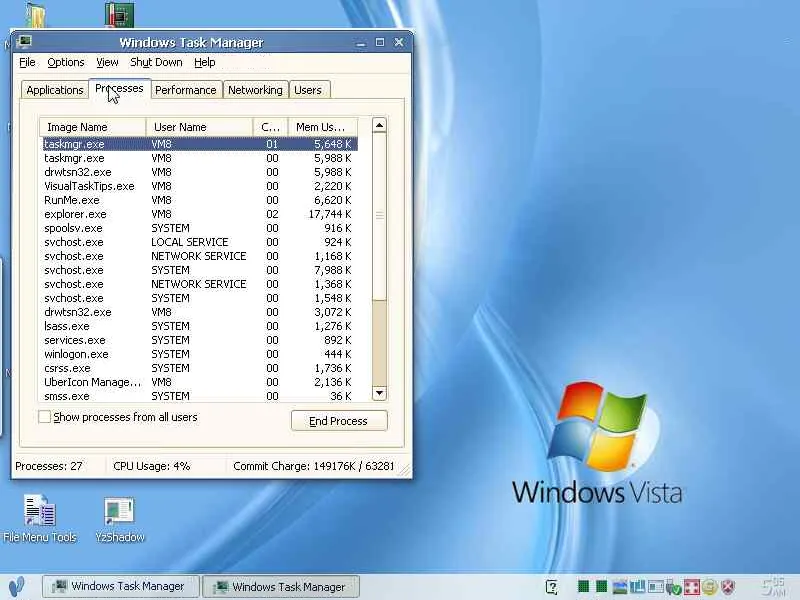This screenshot has width=800, height=600.
Task: Select the smss.exe process
Action: tap(199, 396)
